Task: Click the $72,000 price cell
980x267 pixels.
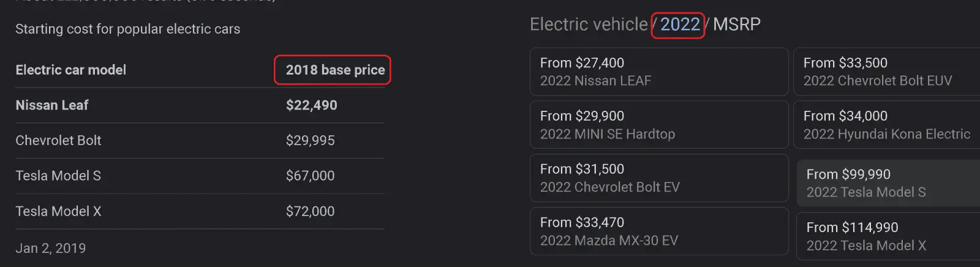Action: point(310,211)
